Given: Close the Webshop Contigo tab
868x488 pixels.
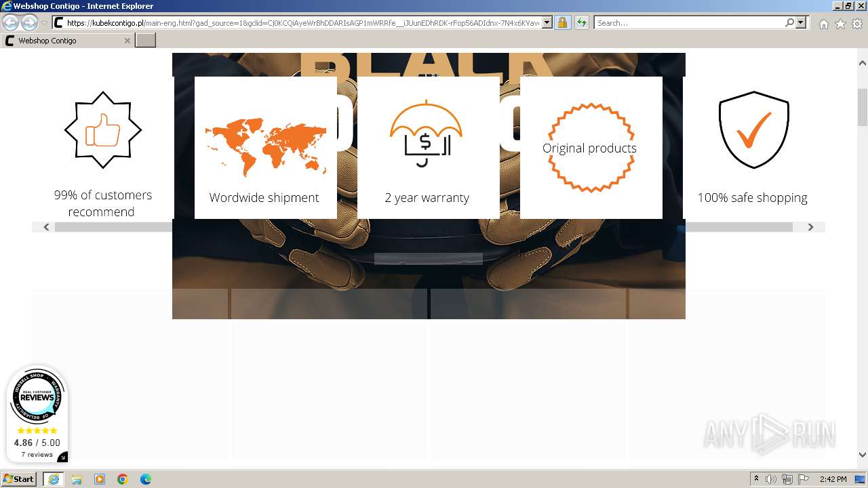Looking at the screenshot, I should [x=127, y=41].
